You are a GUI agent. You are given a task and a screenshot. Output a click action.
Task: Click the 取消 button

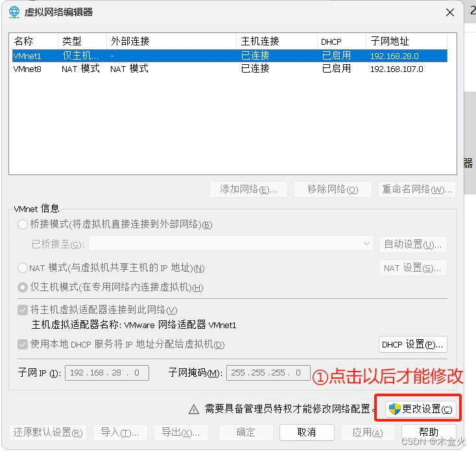pos(307,433)
